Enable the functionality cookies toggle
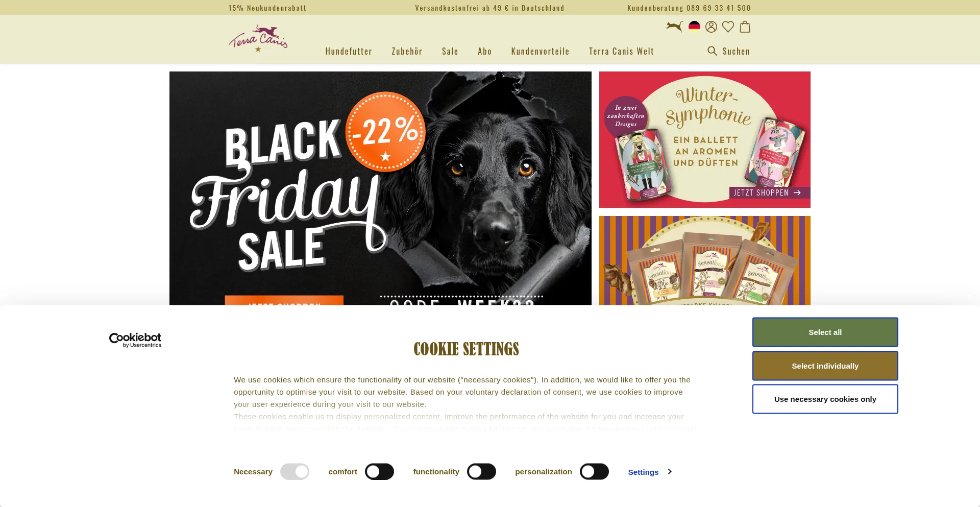The height and width of the screenshot is (507, 980). click(481, 471)
